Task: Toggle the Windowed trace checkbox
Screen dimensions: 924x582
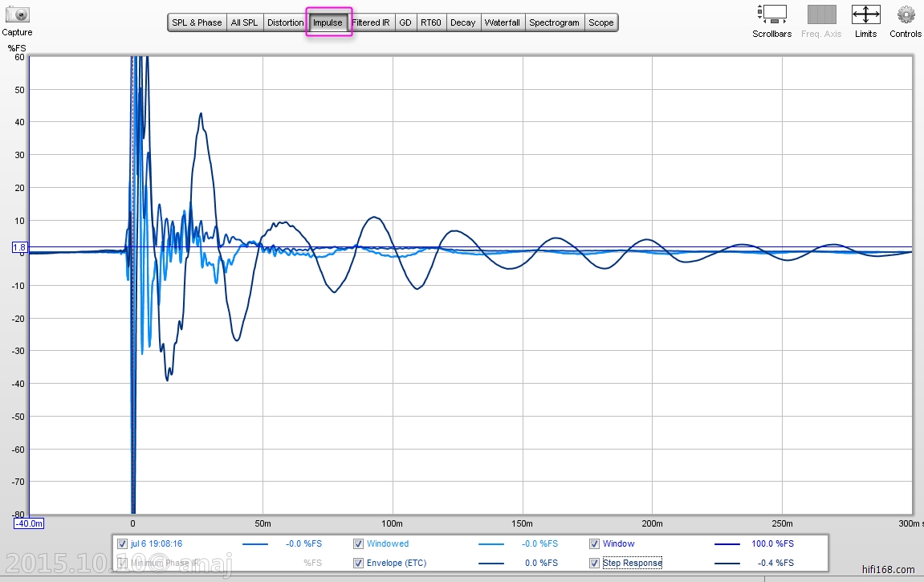Action: pyautogui.click(x=359, y=543)
